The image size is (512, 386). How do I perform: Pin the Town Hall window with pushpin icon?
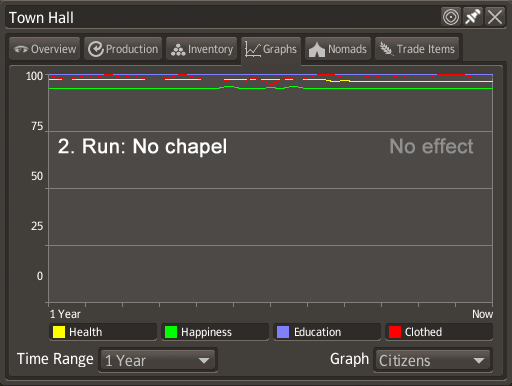click(473, 17)
